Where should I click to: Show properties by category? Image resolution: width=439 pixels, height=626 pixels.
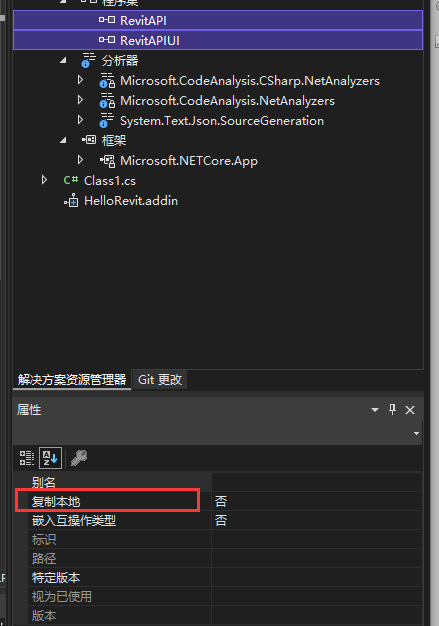27,458
